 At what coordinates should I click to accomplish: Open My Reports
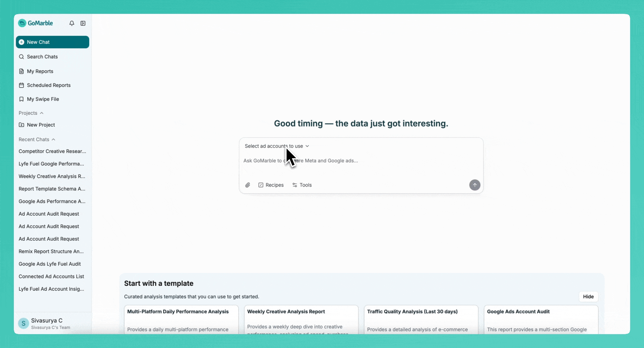point(40,71)
